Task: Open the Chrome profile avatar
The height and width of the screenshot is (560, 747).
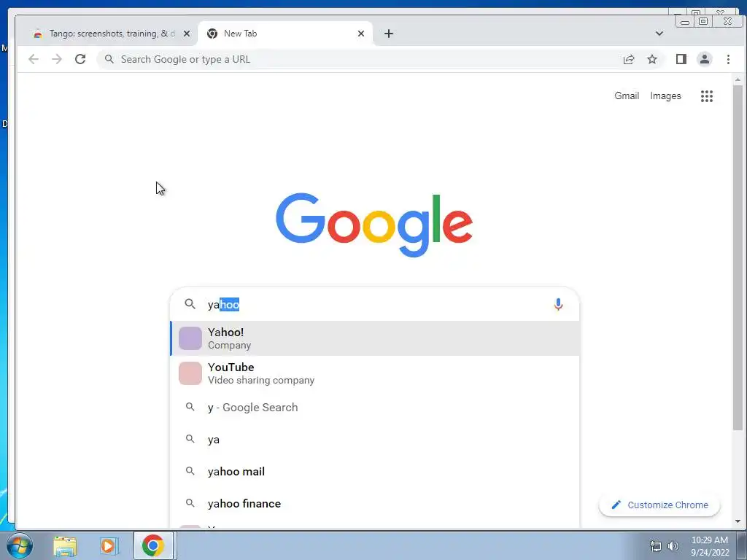Action: [x=704, y=59]
